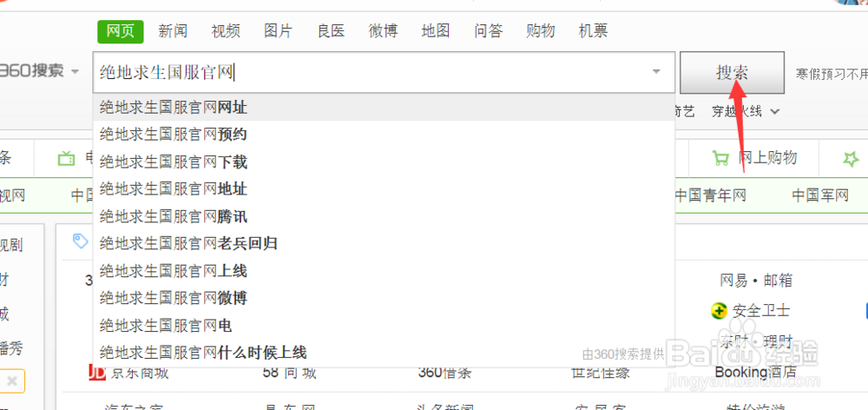The image size is (868, 410).
Task: Open the 良医 tab
Action: click(331, 31)
